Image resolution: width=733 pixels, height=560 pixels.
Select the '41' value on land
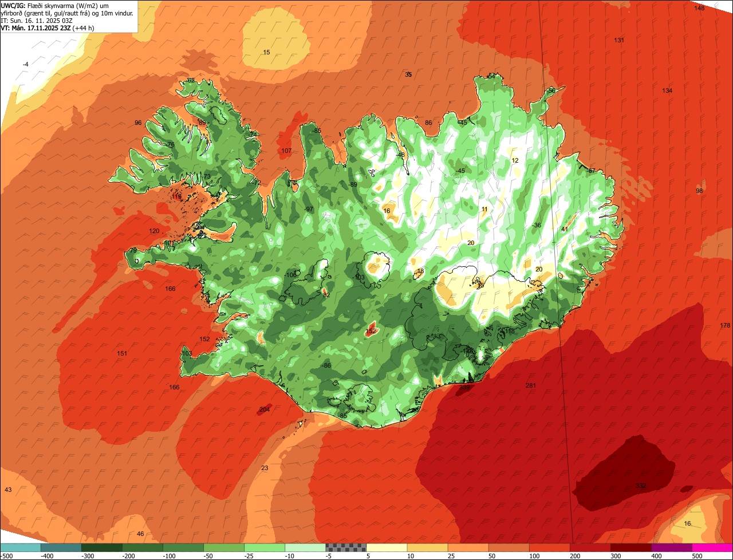tap(564, 229)
